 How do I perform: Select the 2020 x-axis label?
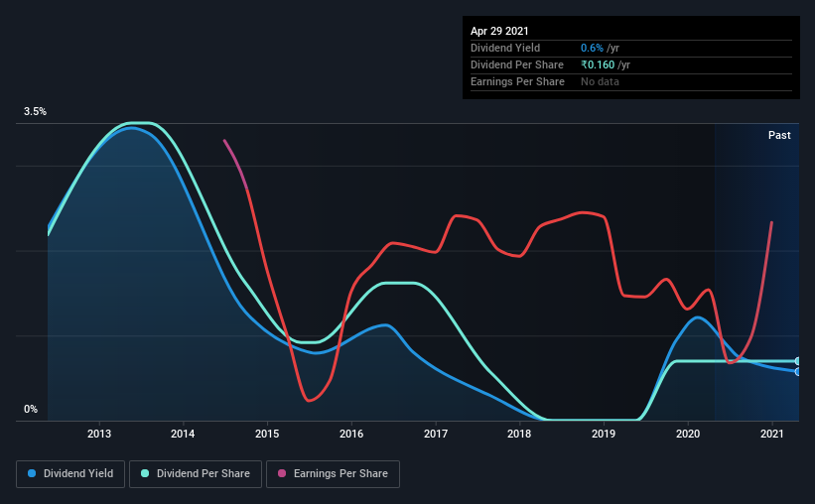tap(688, 434)
